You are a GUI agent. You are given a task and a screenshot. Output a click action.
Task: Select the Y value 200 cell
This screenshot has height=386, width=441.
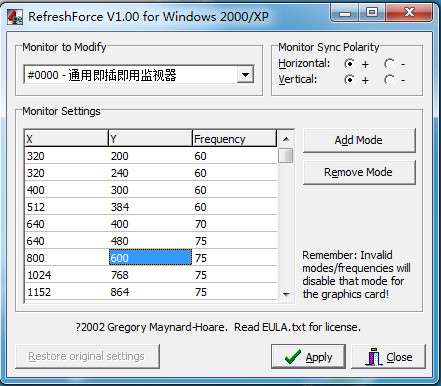[150, 156]
